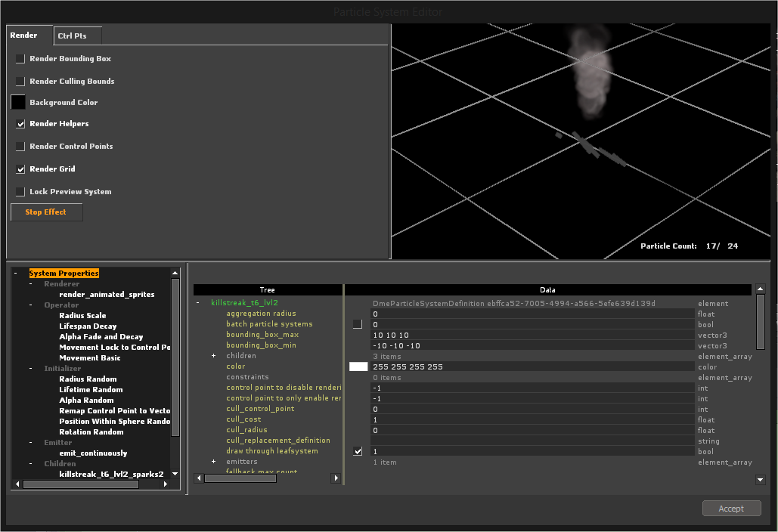
Task: Toggle Lock Preview System checkbox
Action: tap(20, 192)
